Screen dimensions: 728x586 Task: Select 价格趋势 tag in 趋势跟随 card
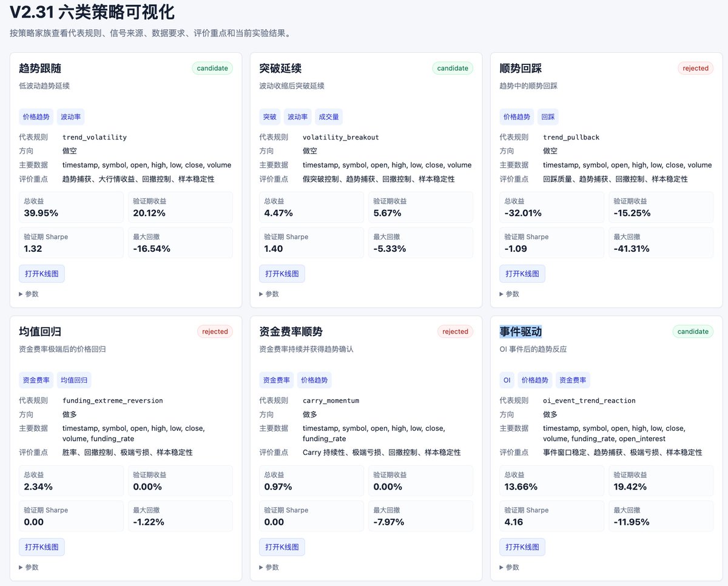coord(36,117)
